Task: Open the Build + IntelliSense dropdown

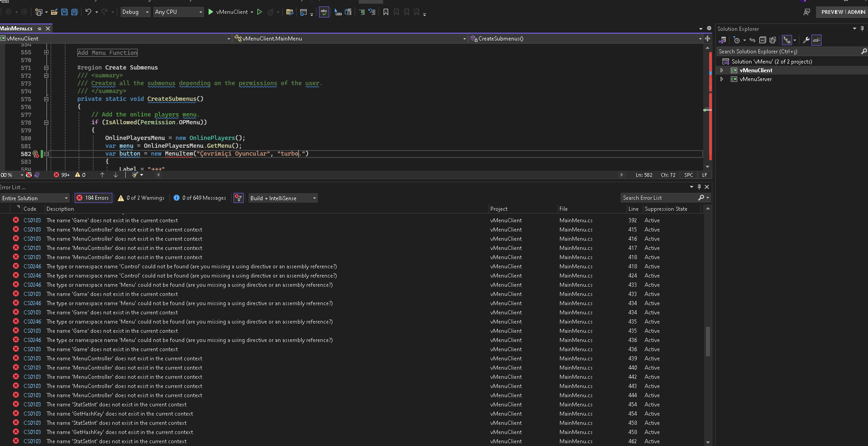Action: coord(283,198)
